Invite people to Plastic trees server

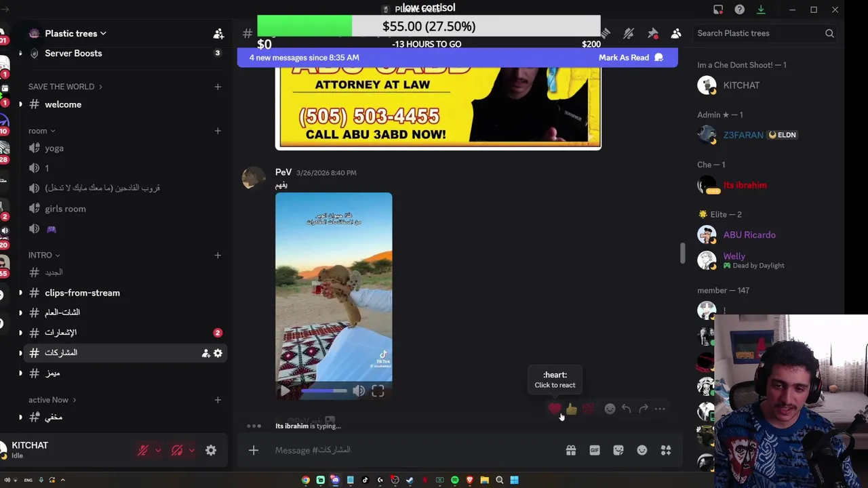[x=218, y=33]
